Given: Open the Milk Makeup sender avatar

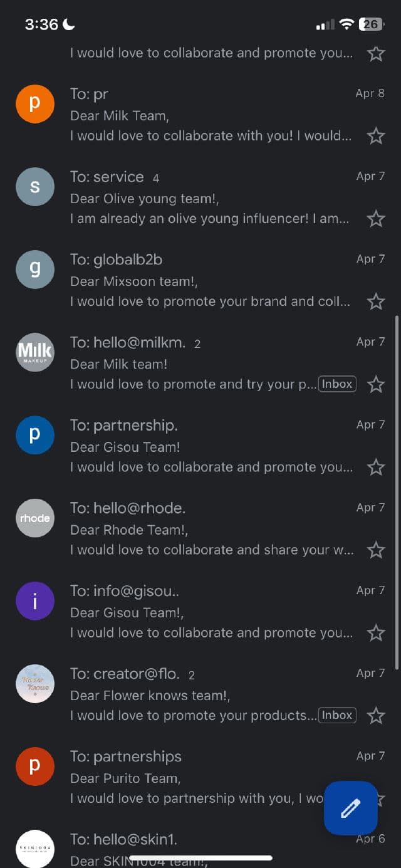Looking at the screenshot, I should pyautogui.click(x=35, y=352).
